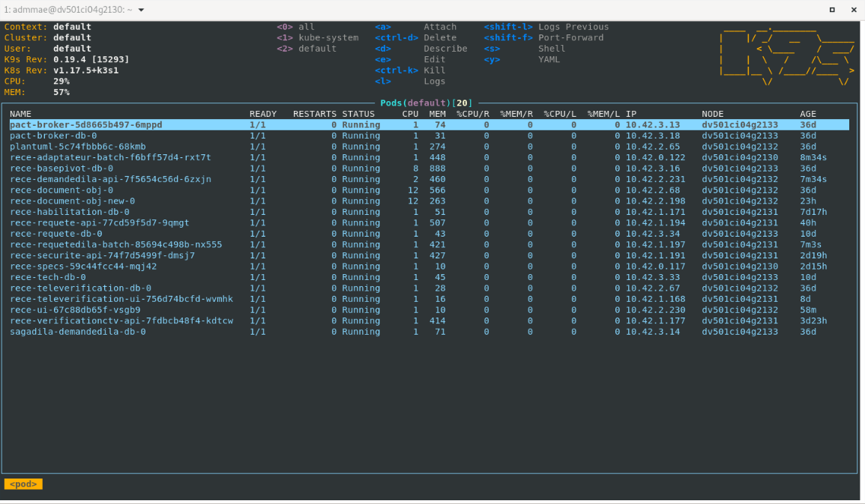Click the Kill shortcut hint
Viewport: 865px width, 504px height.
(x=411, y=70)
